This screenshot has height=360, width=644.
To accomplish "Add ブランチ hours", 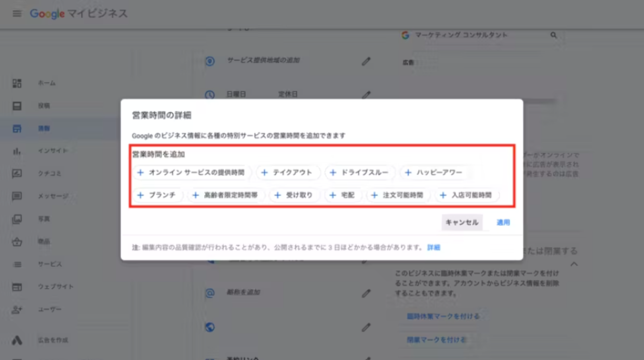I will point(158,195).
